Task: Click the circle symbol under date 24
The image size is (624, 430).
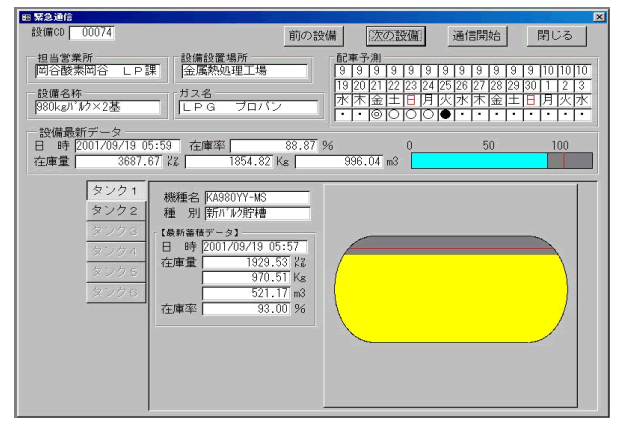Action: (x=428, y=115)
